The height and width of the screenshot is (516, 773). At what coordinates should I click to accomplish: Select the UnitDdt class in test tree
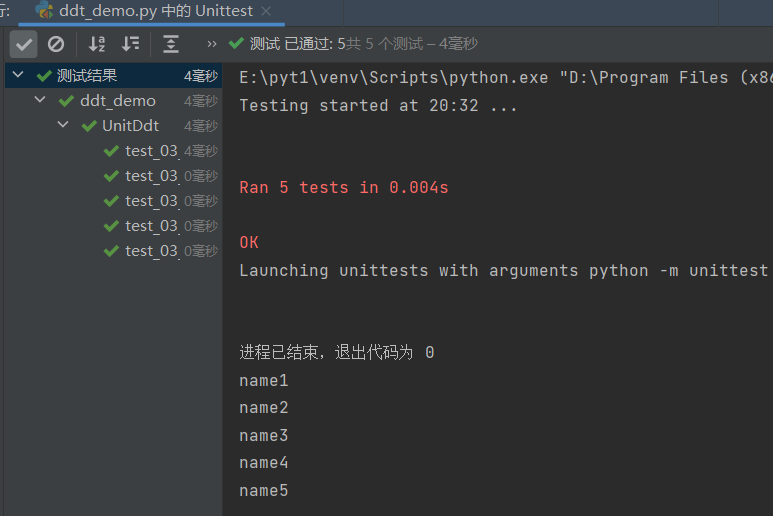130,126
